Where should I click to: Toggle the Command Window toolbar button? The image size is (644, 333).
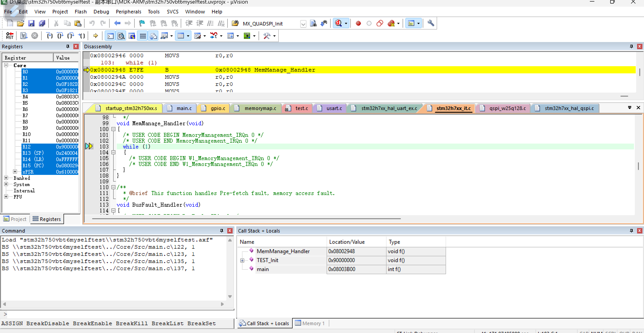coord(110,36)
